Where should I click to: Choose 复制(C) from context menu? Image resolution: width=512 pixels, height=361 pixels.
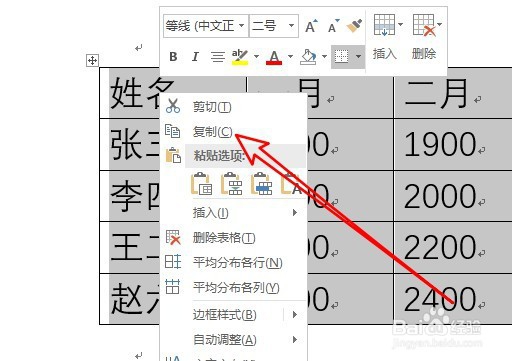point(233,132)
